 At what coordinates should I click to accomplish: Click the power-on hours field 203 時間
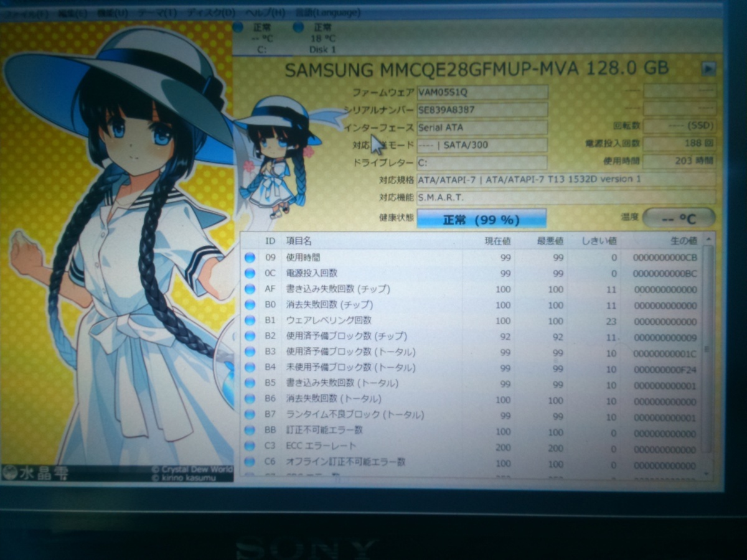click(679, 161)
